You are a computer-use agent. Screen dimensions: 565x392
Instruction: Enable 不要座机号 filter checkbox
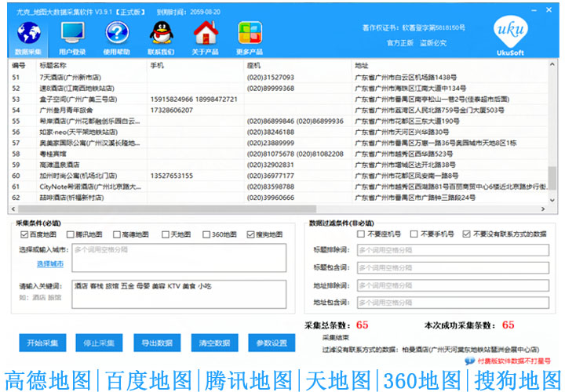coord(361,234)
